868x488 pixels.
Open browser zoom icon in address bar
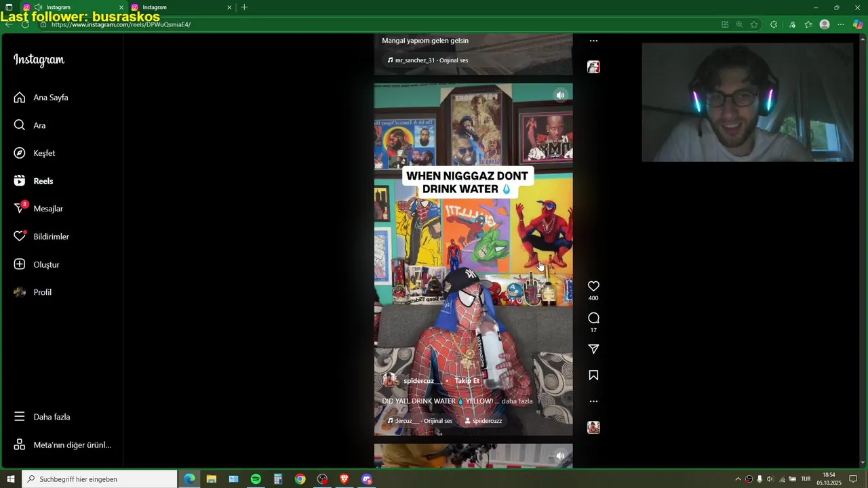click(x=739, y=24)
